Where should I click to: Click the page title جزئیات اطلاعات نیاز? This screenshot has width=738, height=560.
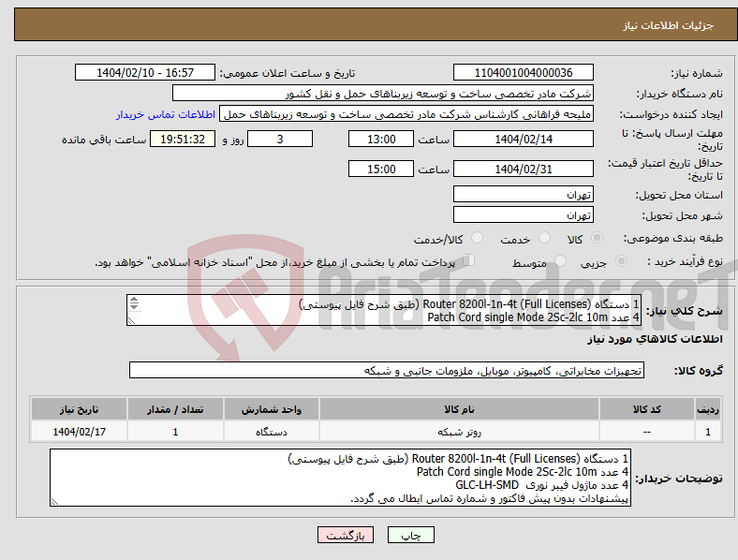coord(668,25)
